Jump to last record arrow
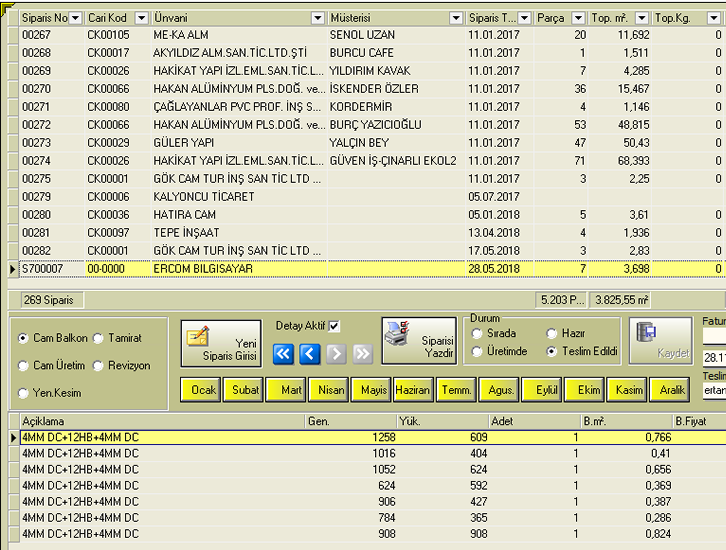This screenshot has height=550, width=726. (x=362, y=354)
